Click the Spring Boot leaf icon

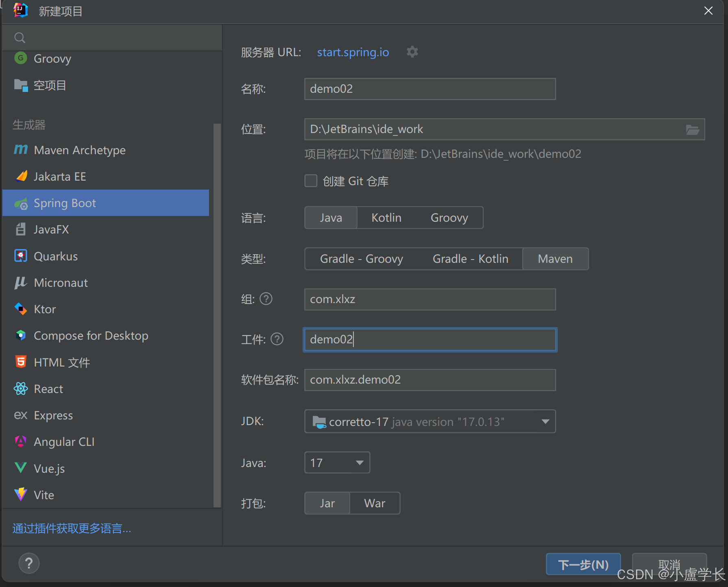point(21,203)
